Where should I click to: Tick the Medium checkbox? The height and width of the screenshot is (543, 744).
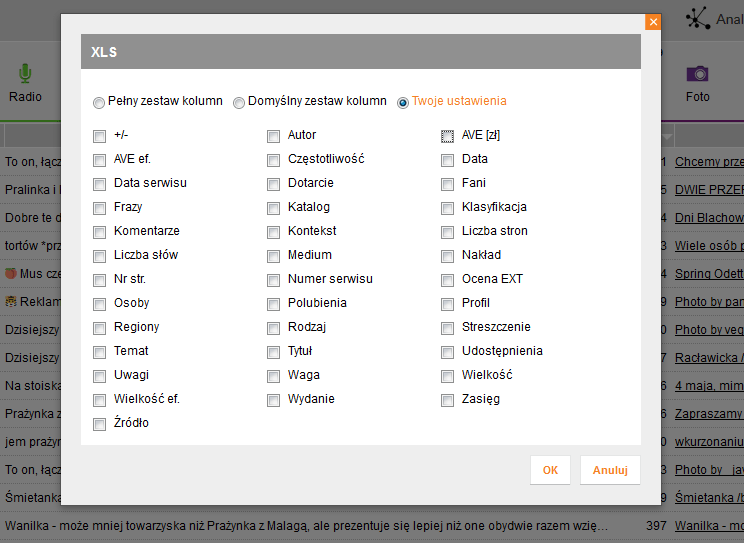[273, 256]
